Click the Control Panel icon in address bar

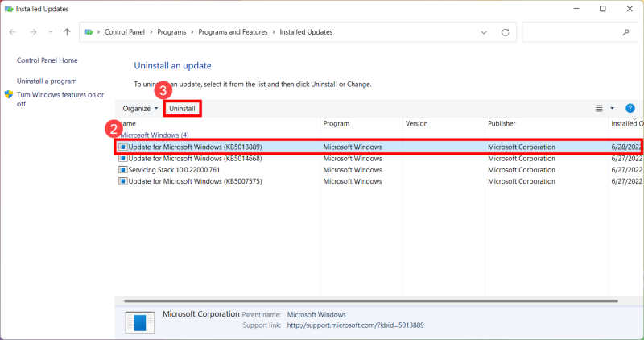click(89, 32)
